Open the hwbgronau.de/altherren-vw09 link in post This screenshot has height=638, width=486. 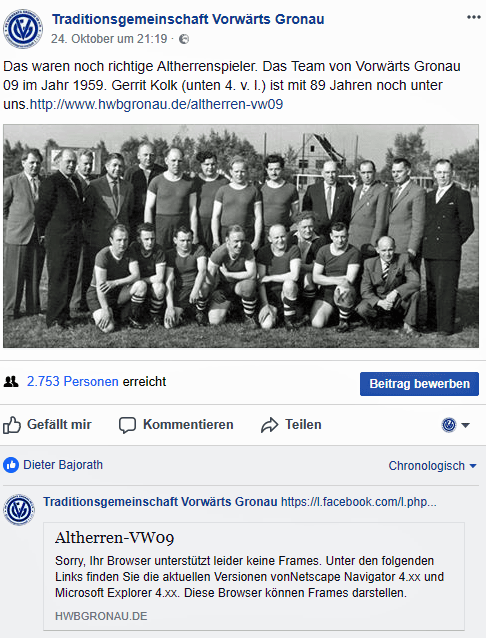point(156,105)
